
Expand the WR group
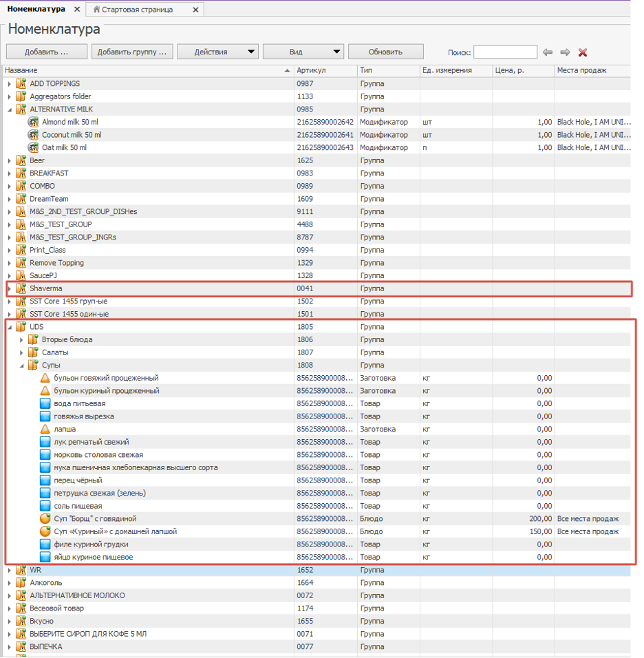10,570
